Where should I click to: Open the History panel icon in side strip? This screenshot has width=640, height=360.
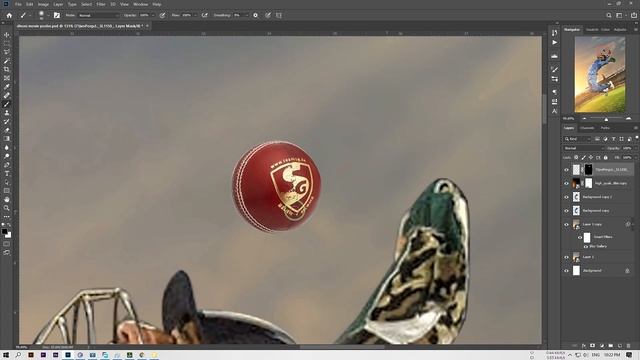point(554,33)
